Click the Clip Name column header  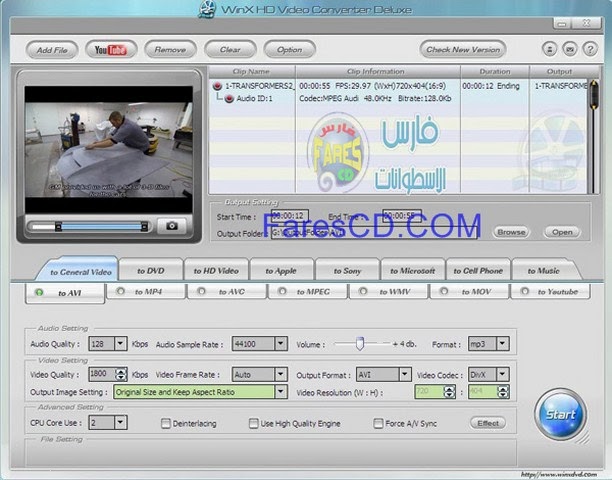(x=251, y=71)
